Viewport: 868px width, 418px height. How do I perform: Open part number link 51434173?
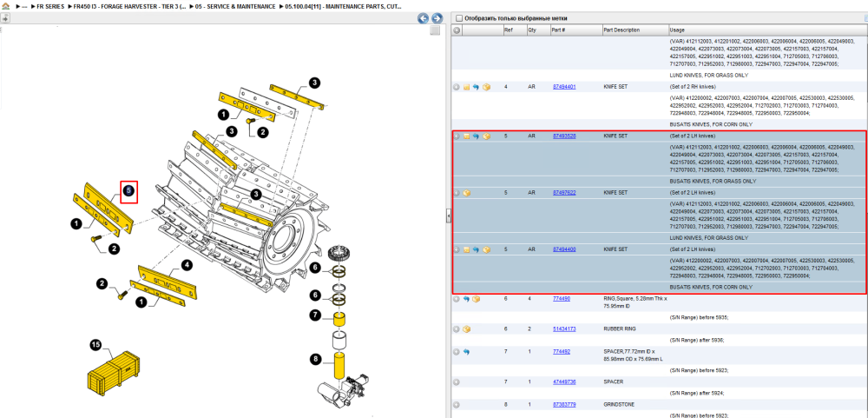tap(564, 328)
